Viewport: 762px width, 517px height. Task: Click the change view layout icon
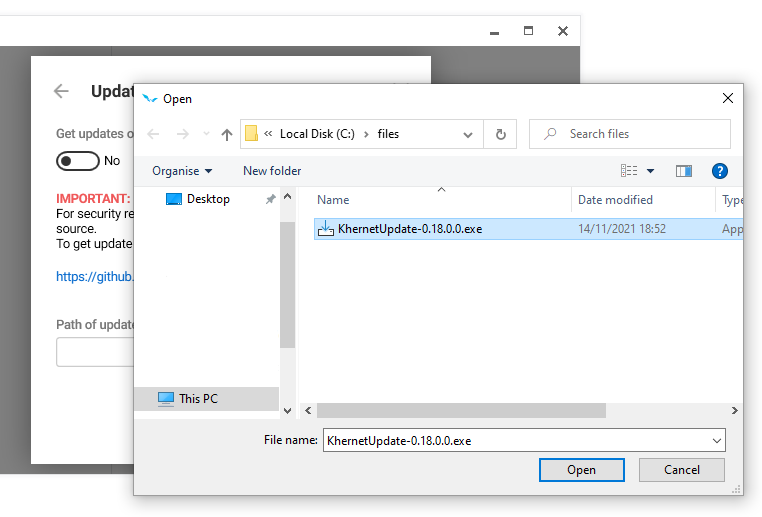point(629,171)
